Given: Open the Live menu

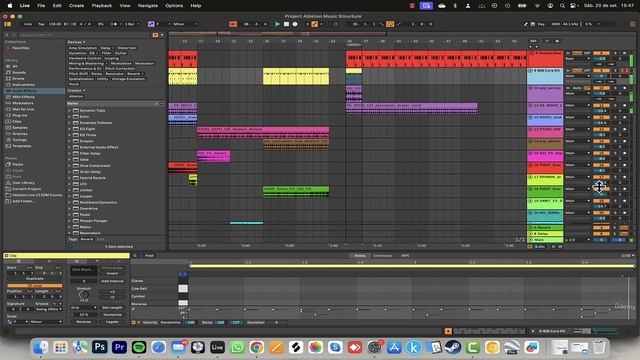Looking at the screenshot, I should (x=24, y=6).
